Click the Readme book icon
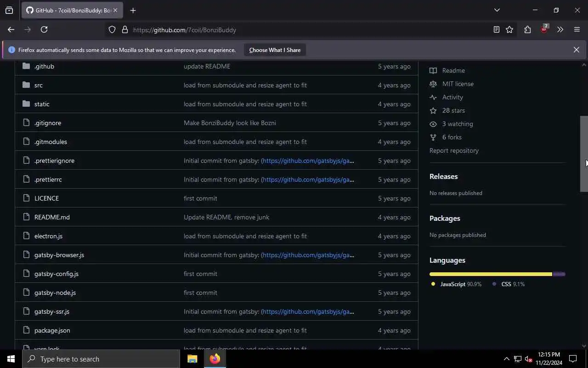 433,70
